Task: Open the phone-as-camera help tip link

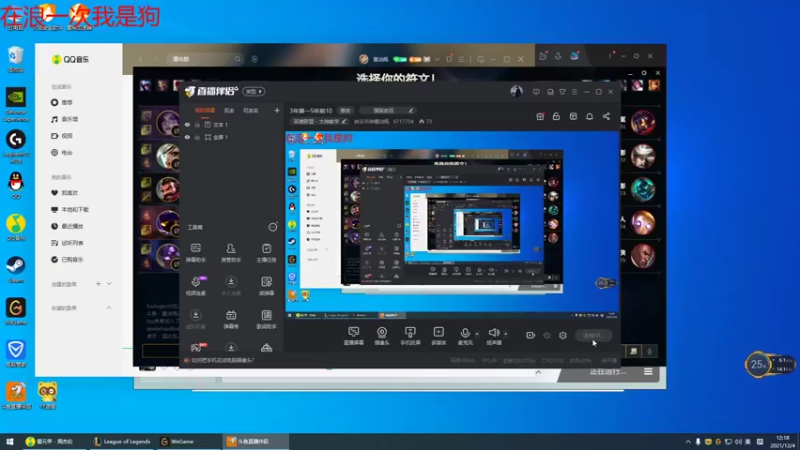Action: point(220,360)
